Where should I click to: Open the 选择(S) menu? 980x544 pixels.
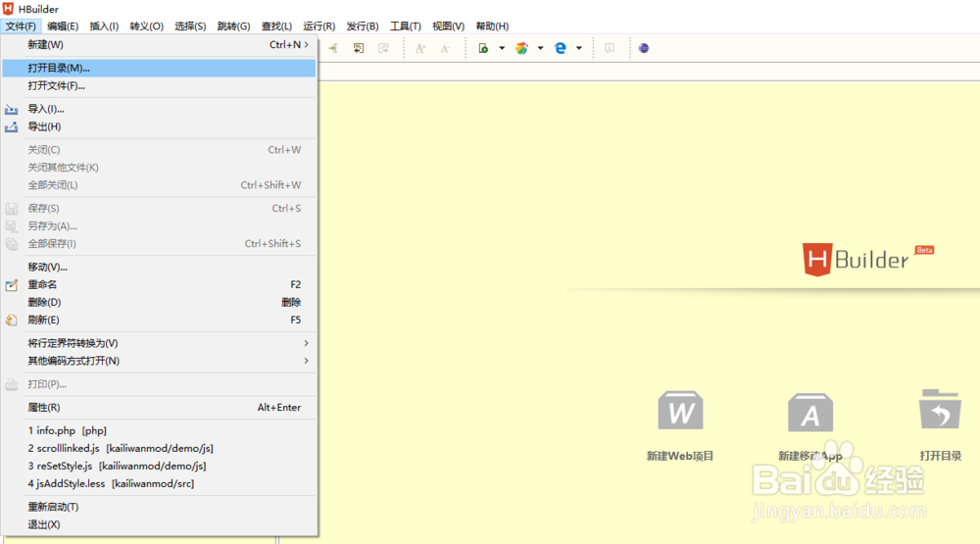click(x=190, y=26)
